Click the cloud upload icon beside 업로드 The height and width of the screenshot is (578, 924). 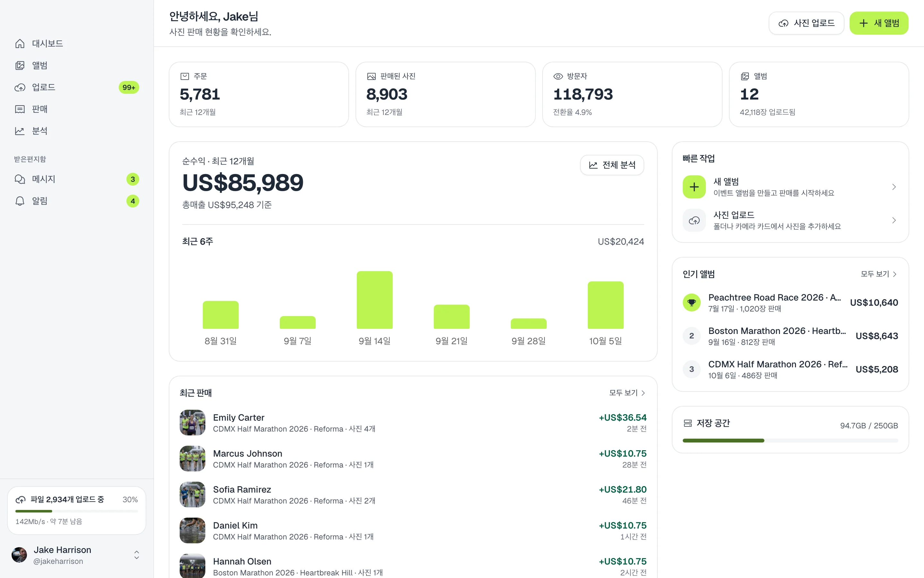pos(20,87)
